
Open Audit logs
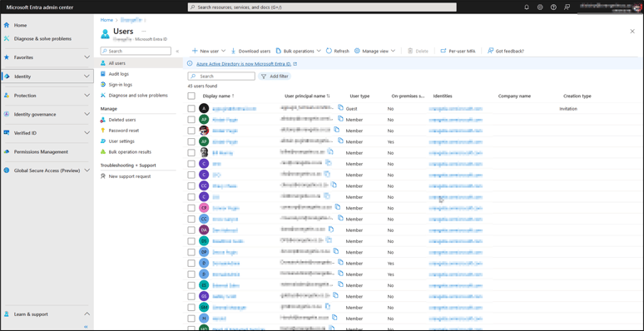click(x=118, y=74)
